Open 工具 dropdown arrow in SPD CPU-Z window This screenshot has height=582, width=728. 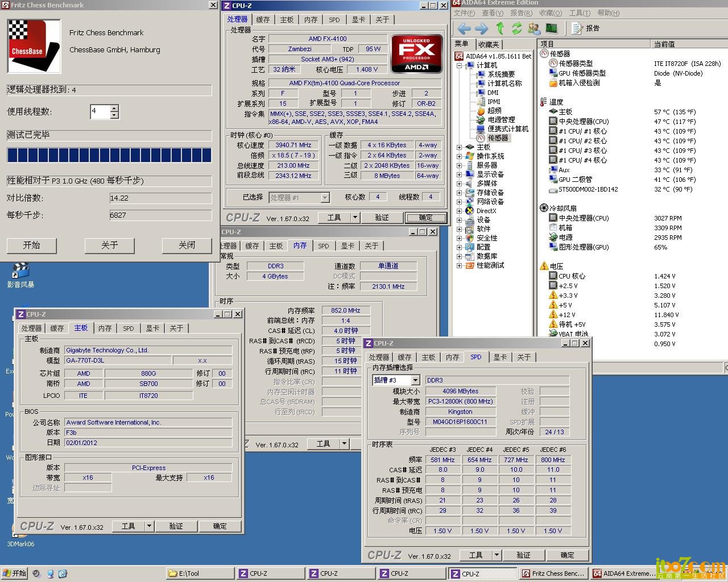point(496,555)
